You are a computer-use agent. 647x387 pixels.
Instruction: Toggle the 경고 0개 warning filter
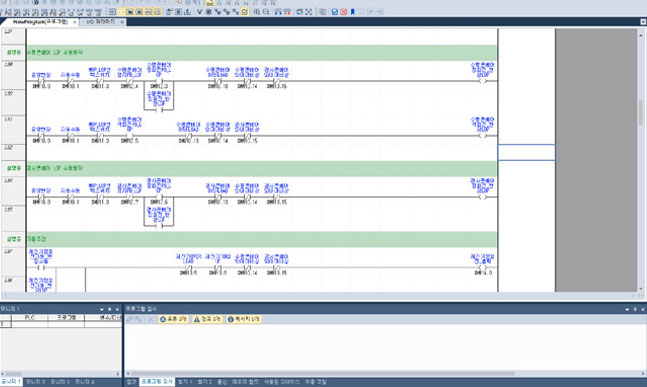(x=208, y=319)
